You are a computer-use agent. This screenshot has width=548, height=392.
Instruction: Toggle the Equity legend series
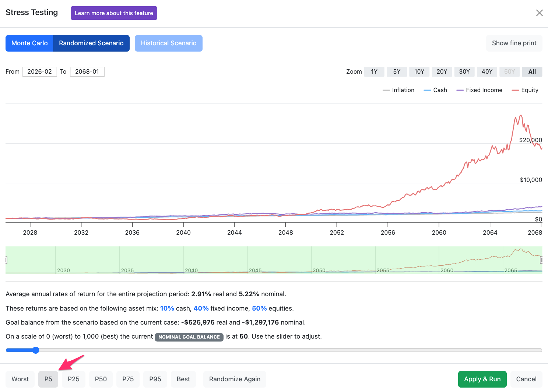click(x=525, y=90)
